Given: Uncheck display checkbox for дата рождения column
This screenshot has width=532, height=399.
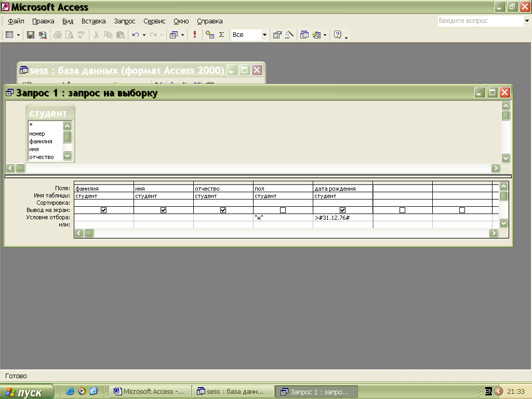Looking at the screenshot, I should pyautogui.click(x=343, y=210).
